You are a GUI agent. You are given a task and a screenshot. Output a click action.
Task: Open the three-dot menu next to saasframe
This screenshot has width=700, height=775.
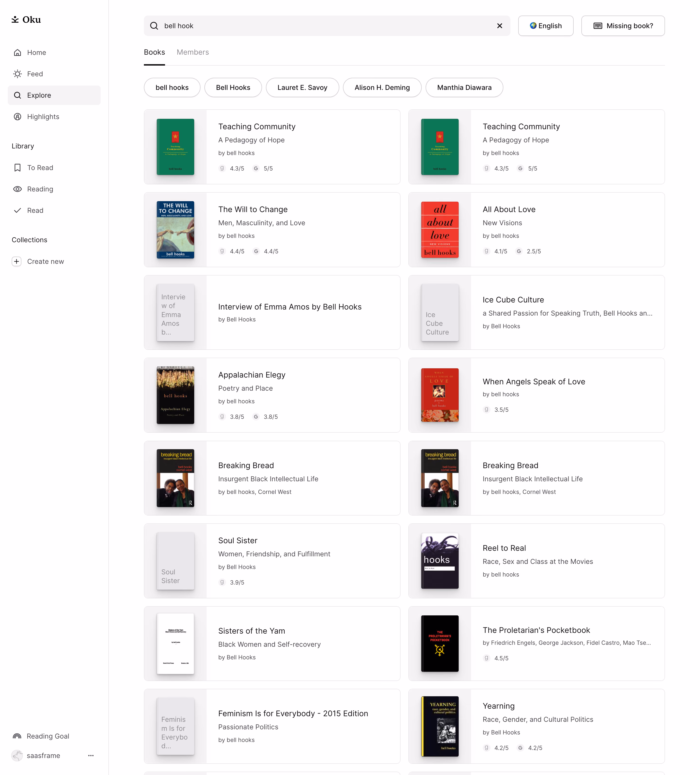point(91,756)
